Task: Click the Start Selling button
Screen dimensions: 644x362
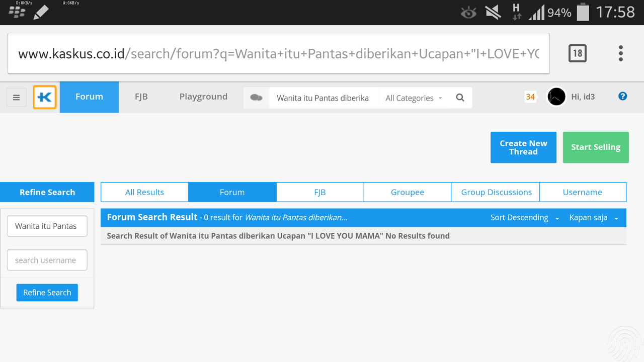Action: coord(596,147)
